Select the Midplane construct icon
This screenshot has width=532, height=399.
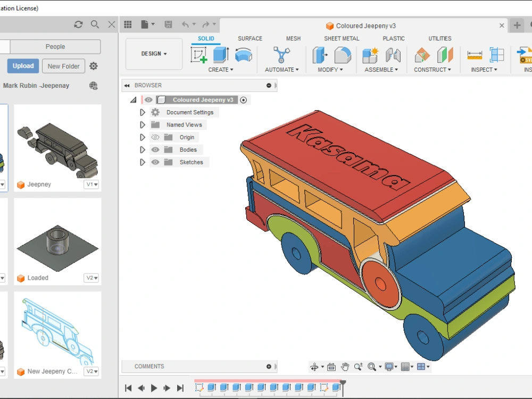pos(445,55)
